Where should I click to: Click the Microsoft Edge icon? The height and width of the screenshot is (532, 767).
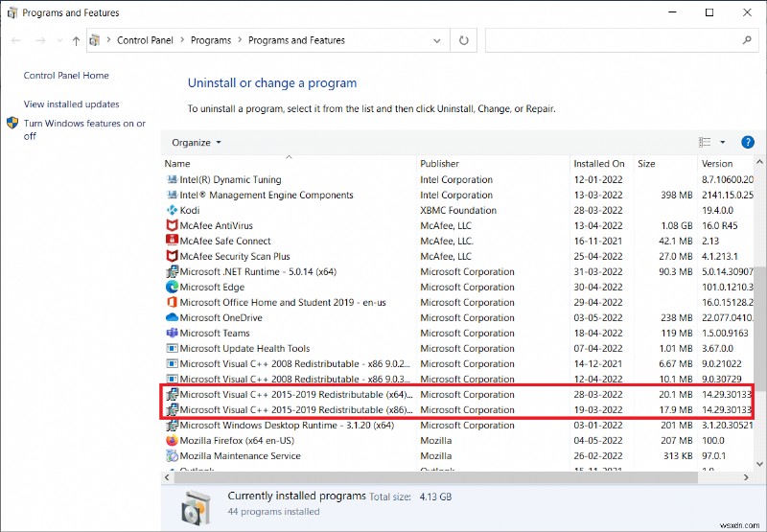[x=172, y=287]
